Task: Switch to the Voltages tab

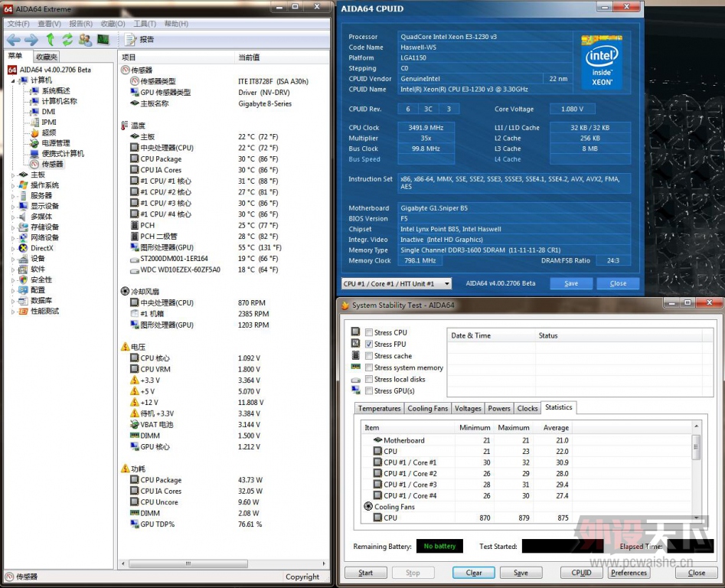Action: pyautogui.click(x=468, y=409)
